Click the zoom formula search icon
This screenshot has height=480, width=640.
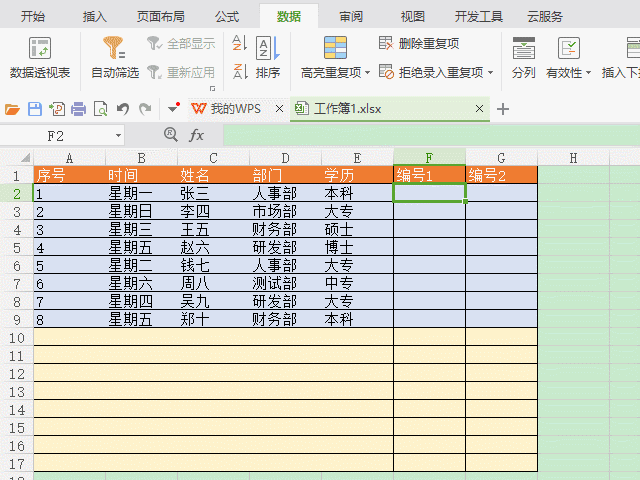[x=171, y=135]
